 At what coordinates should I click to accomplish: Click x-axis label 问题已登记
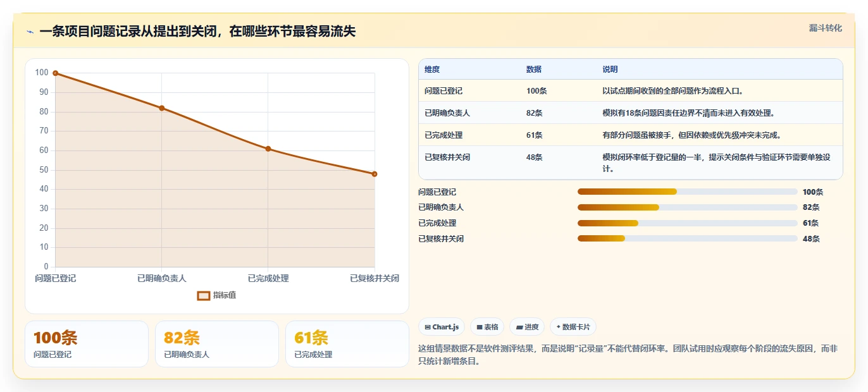click(56, 278)
